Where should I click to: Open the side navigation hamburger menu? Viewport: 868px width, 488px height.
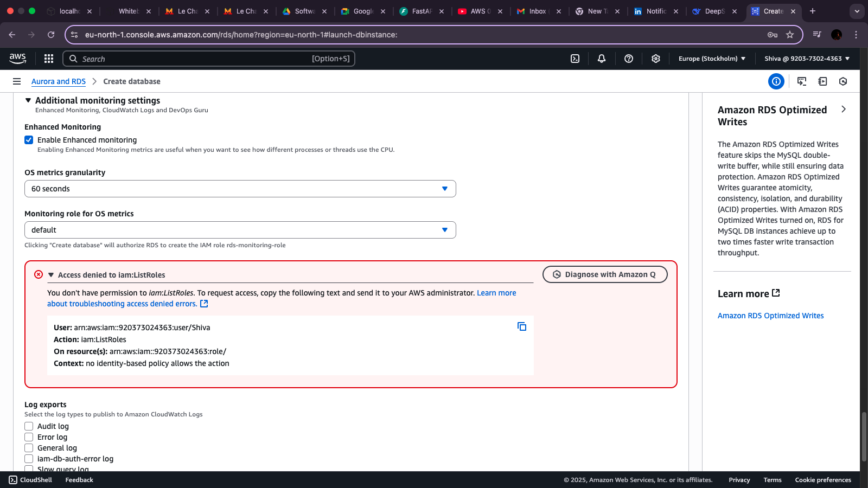pos(17,81)
